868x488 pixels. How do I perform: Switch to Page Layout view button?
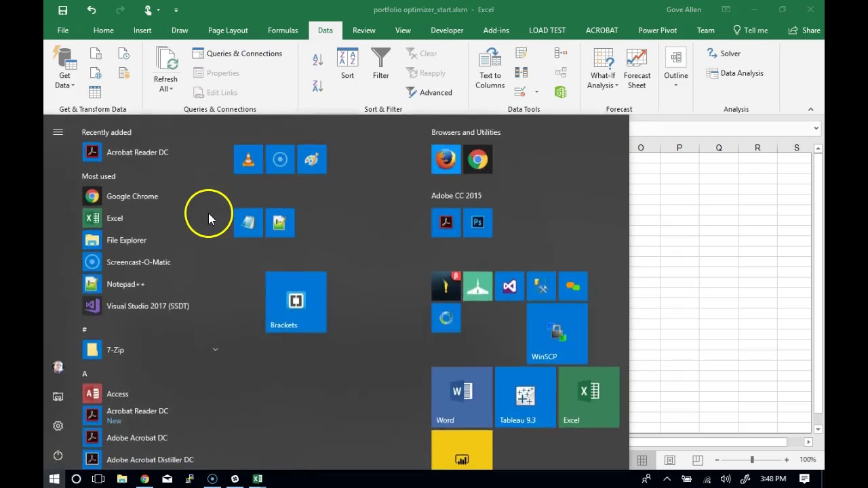tap(669, 460)
